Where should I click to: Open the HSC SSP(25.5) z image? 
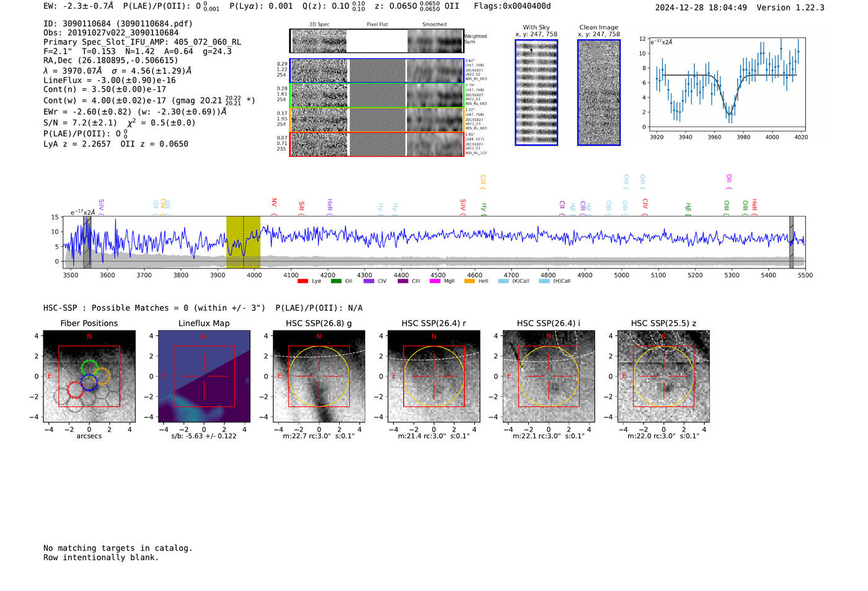click(x=663, y=376)
